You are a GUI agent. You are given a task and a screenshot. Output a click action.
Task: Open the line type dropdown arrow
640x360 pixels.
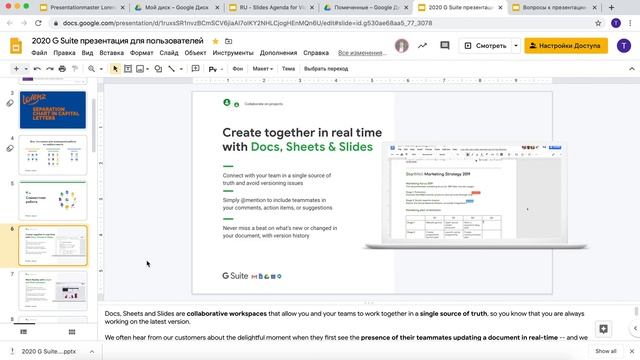(181, 69)
